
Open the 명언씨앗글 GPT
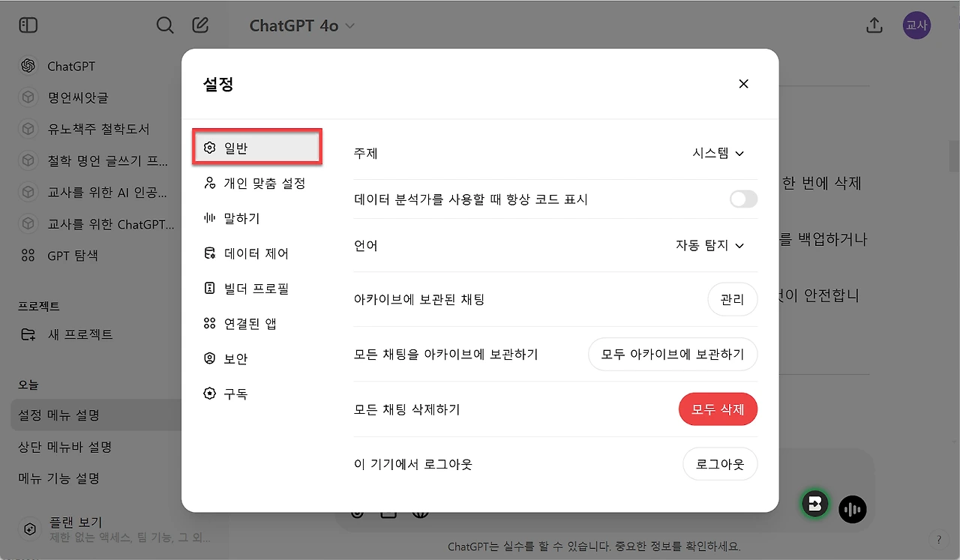[x=96, y=97]
